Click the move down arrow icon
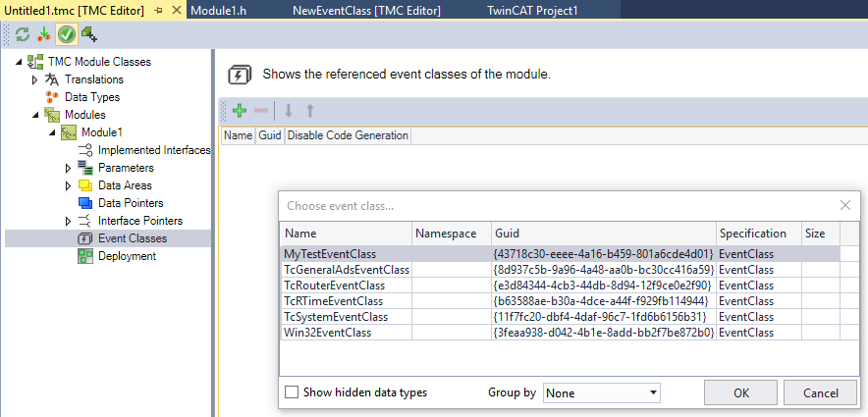This screenshot has width=868, height=417. point(288,111)
